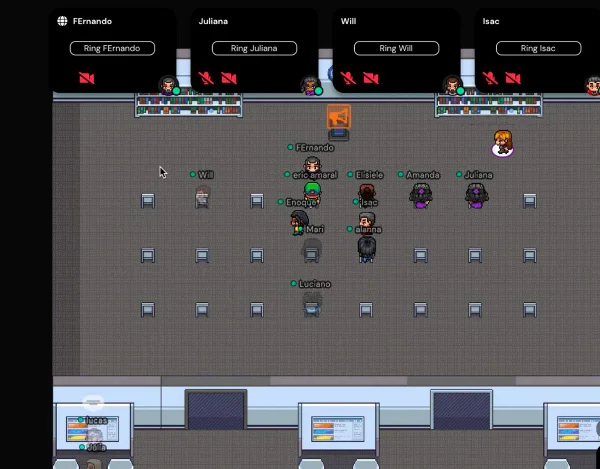Click the Ring Will button
Viewport: 600px width, 469px height.
[396, 49]
